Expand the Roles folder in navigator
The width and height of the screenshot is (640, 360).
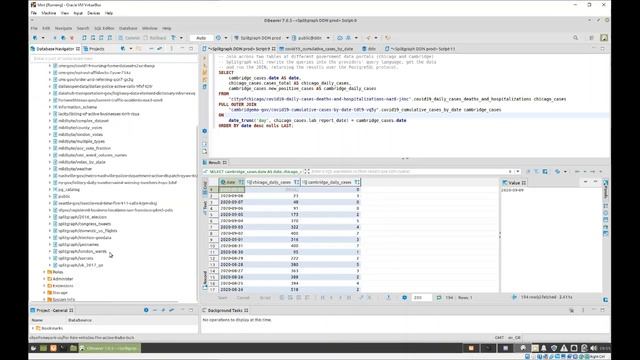click(44, 272)
